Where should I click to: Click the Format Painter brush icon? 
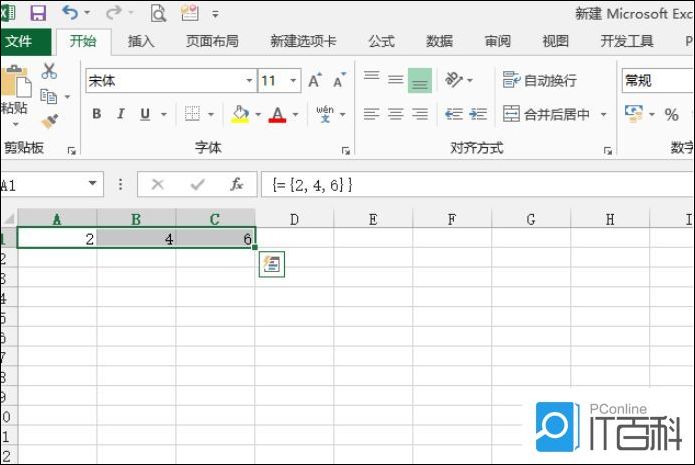point(49,121)
